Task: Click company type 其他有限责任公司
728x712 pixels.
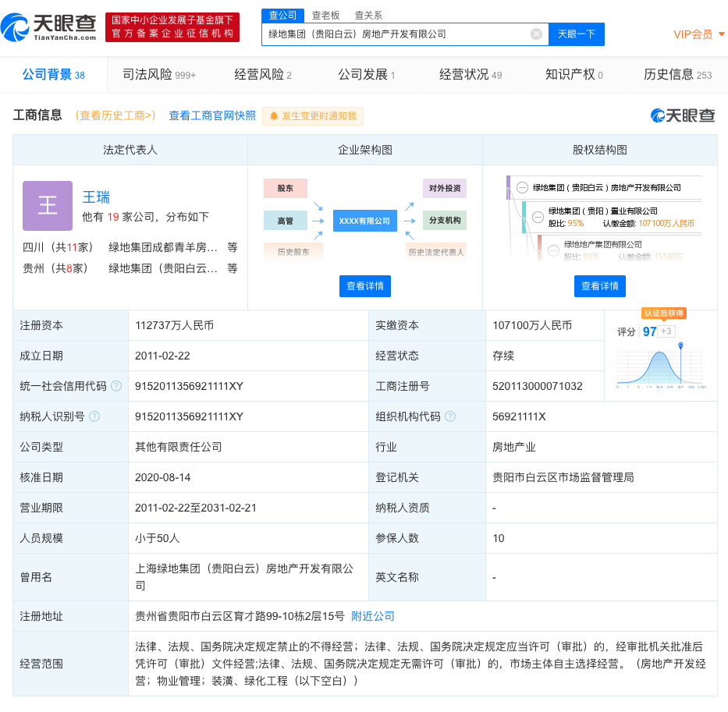Action: [178, 447]
